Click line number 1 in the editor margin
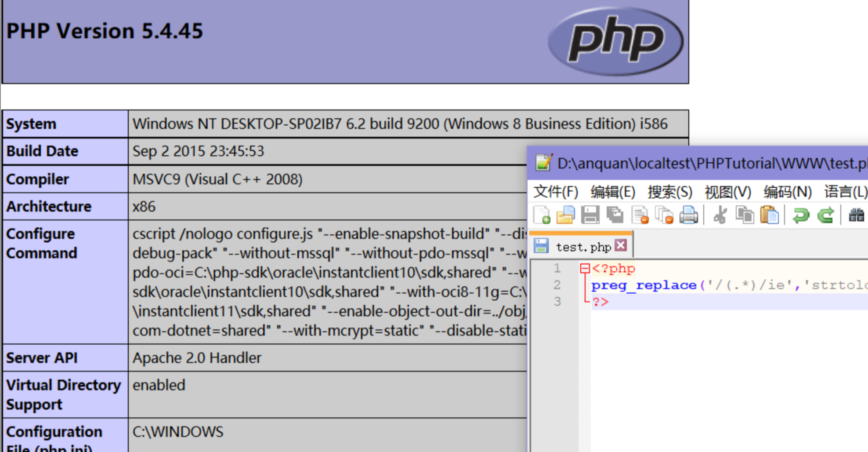Image resolution: width=868 pixels, height=452 pixels. point(557,268)
